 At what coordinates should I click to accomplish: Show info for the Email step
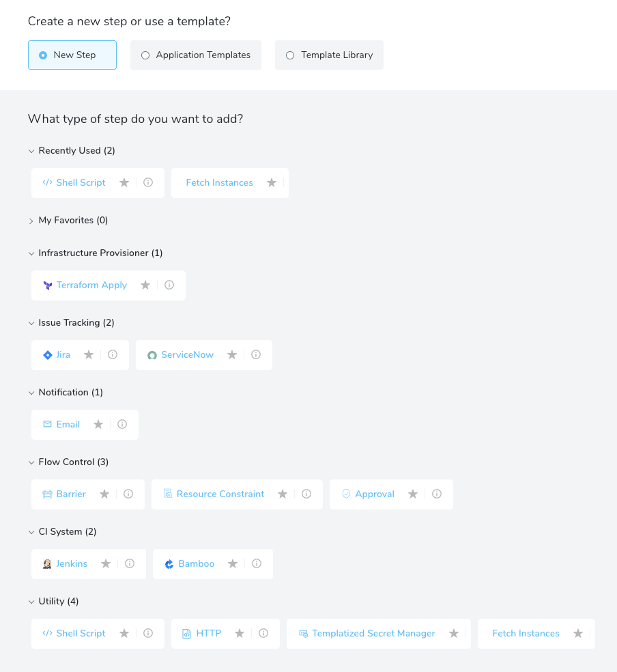pyautogui.click(x=122, y=424)
